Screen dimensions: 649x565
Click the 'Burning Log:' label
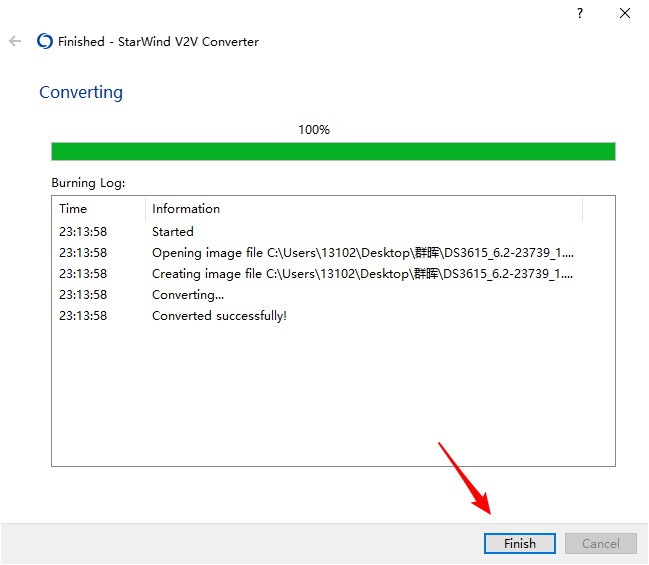pos(85,184)
